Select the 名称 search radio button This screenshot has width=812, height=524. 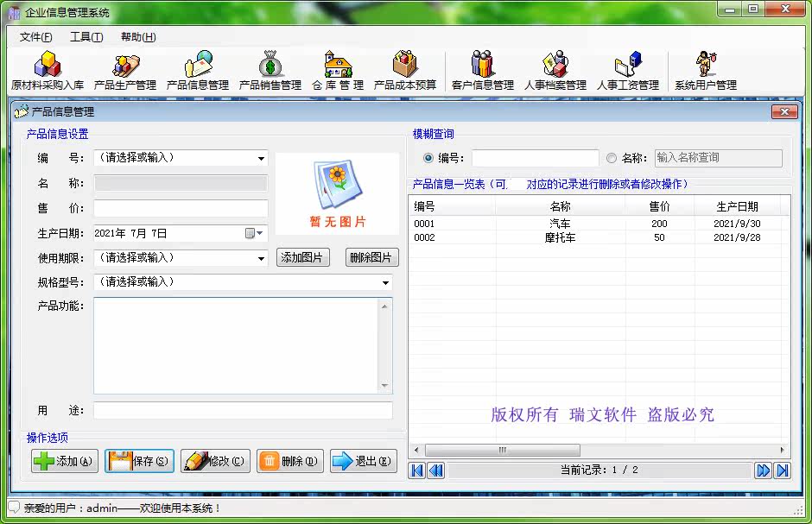point(612,158)
